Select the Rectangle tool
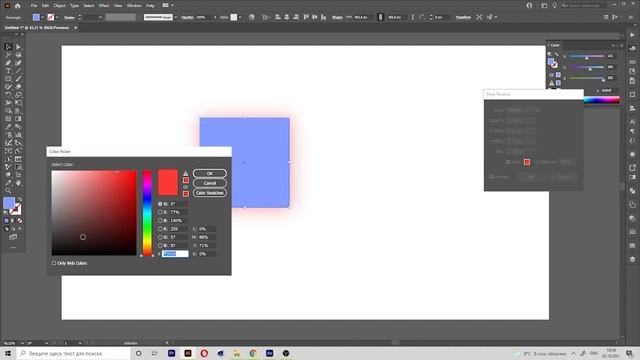The width and height of the screenshot is (640, 360). pyautogui.click(x=8, y=79)
